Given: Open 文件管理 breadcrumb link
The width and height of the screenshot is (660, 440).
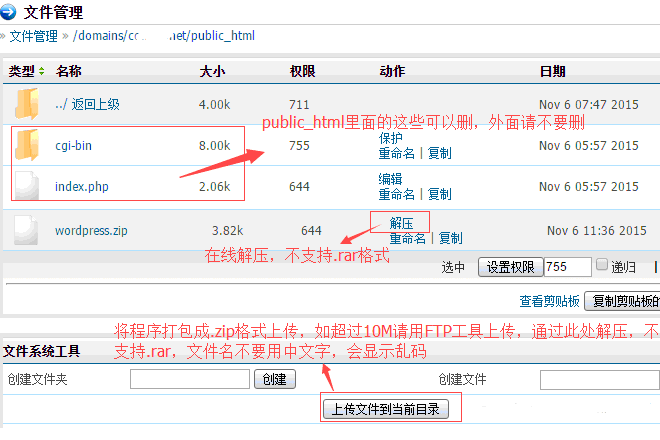Looking at the screenshot, I should pos(34,37).
